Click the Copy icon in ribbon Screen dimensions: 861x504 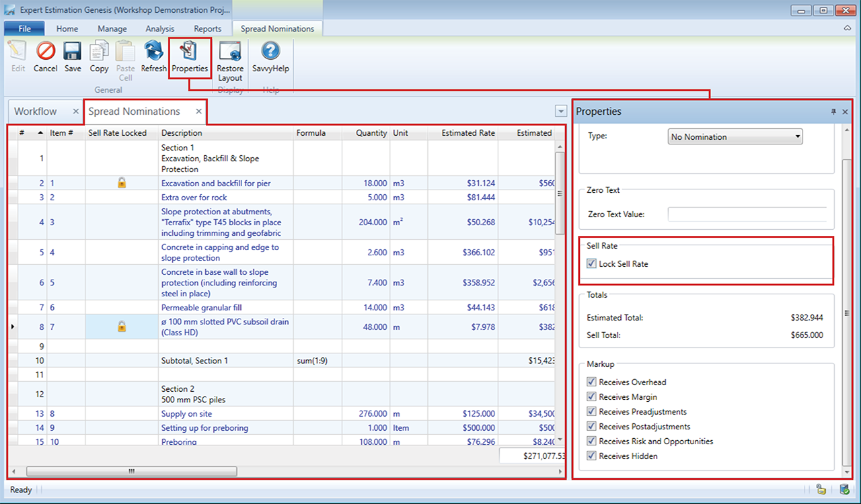pyautogui.click(x=99, y=52)
